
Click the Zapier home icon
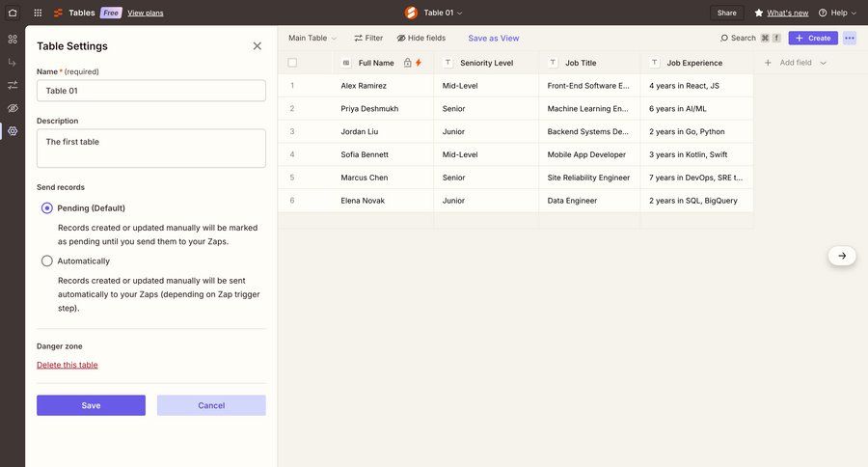[13, 13]
